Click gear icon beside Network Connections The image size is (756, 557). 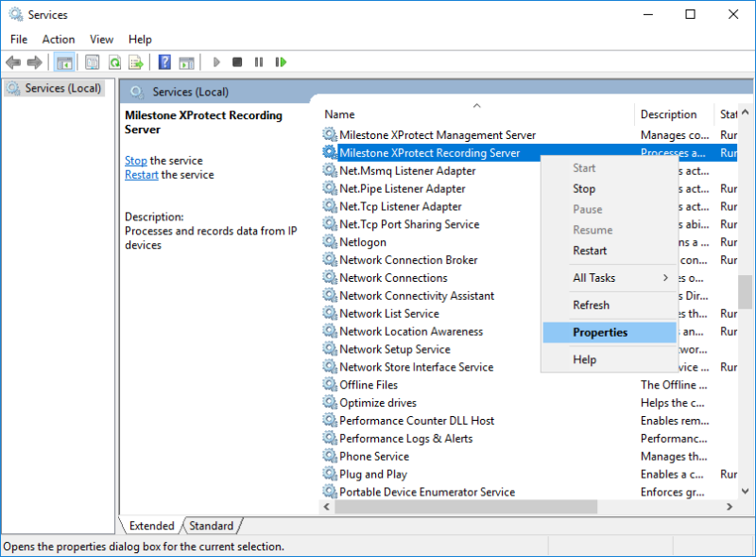[330, 277]
